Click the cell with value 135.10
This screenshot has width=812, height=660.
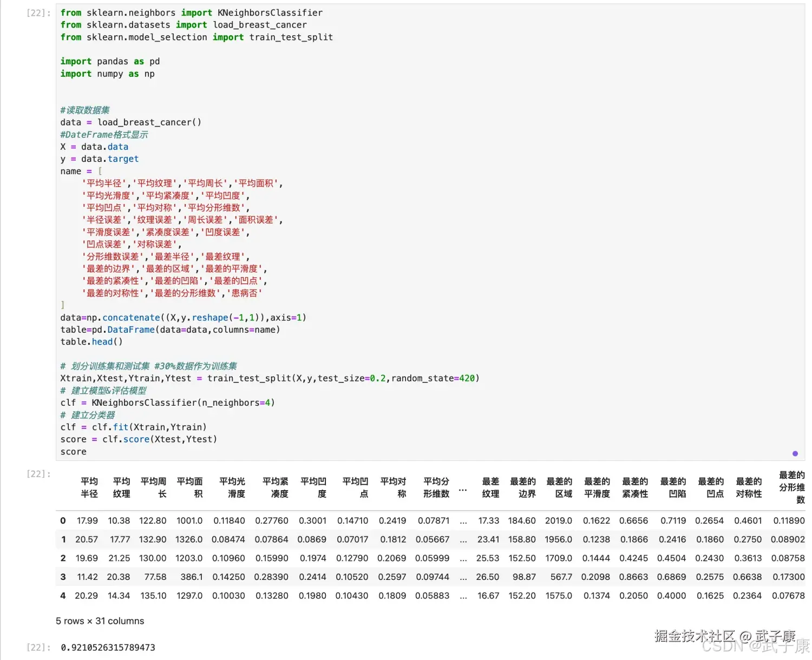(x=153, y=595)
